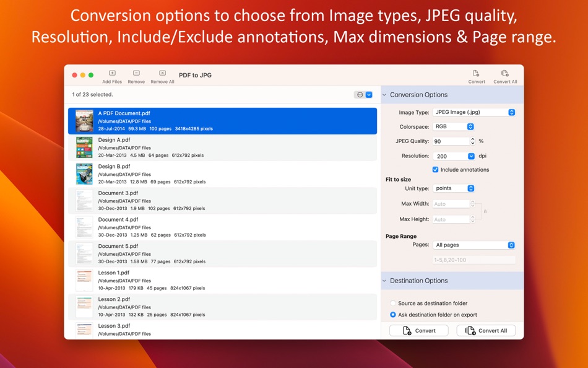Open the Image Type dropdown
Viewport: 588px width, 368px height.
coord(474,112)
